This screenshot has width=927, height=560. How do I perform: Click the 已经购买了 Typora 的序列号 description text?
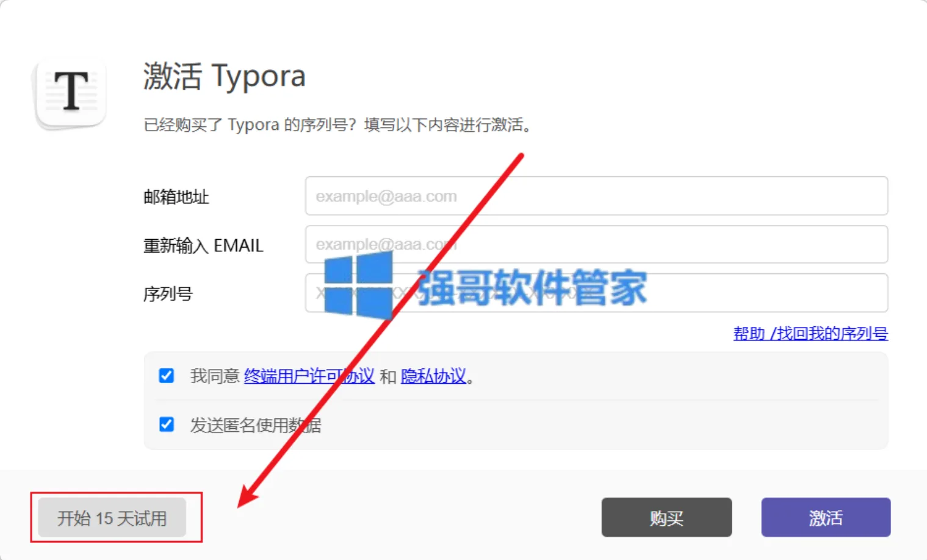337,125
